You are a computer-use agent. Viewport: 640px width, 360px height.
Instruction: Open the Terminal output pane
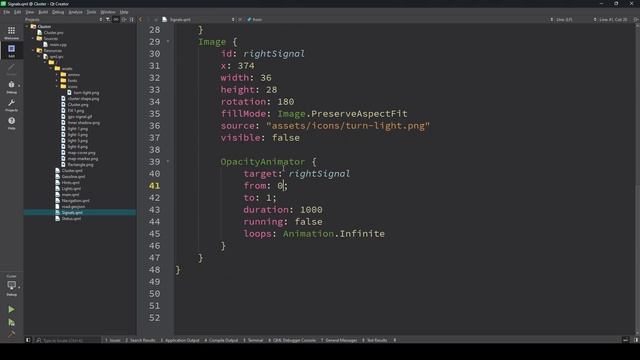pos(253,340)
